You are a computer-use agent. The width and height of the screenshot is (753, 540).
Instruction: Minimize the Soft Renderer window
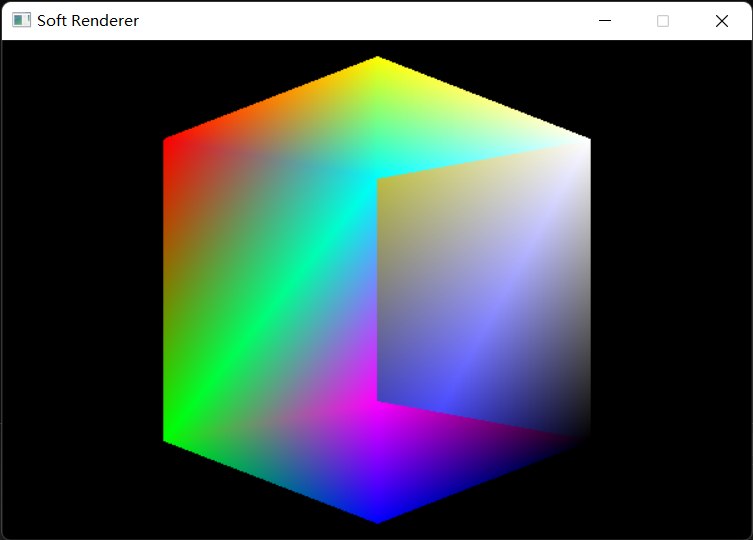(605, 21)
